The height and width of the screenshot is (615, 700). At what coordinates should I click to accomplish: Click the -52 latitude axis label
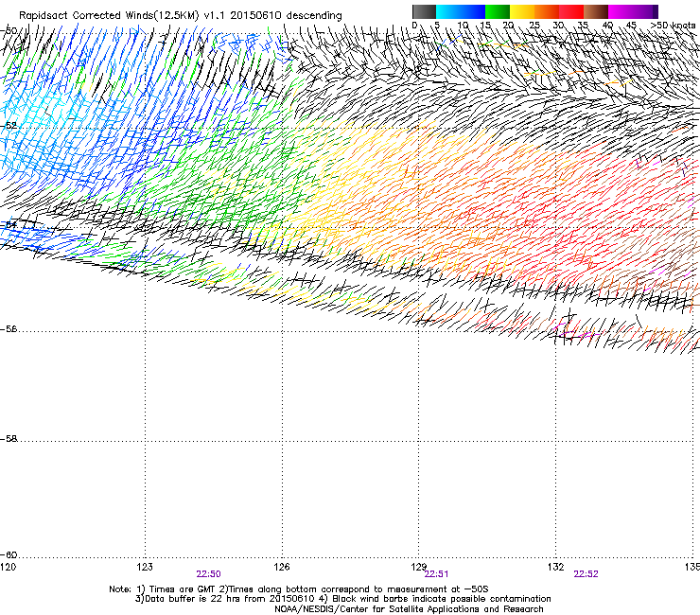tap(9, 126)
